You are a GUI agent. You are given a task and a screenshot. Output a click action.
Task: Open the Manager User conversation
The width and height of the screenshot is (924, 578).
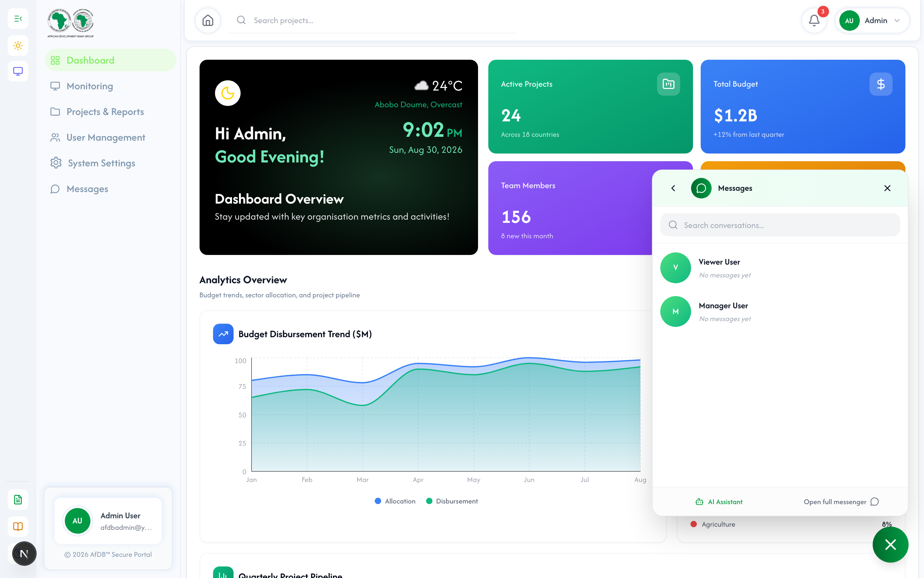(780, 311)
